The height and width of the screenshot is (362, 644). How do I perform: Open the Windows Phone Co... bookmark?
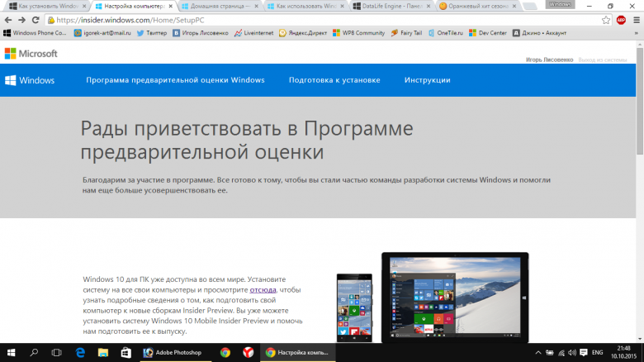36,33
